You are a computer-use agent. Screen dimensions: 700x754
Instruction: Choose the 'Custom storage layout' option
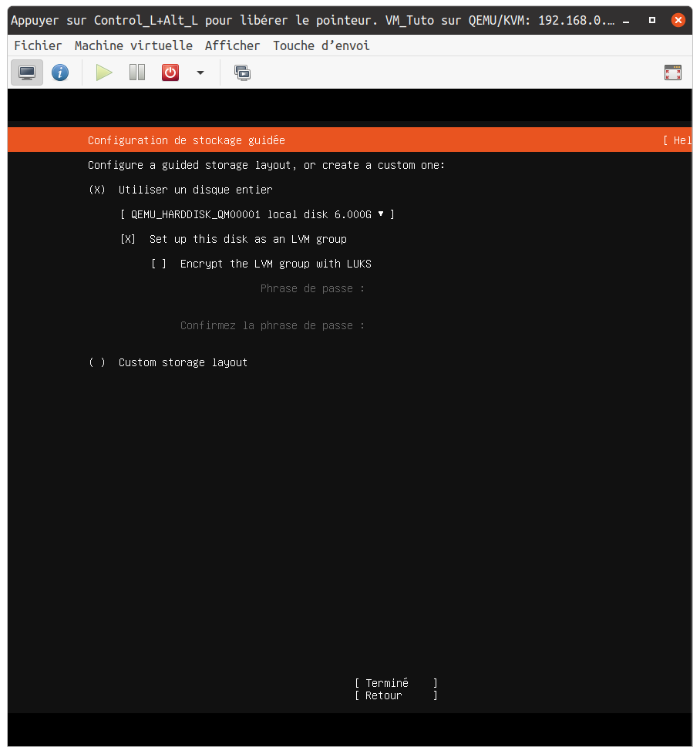click(97, 362)
